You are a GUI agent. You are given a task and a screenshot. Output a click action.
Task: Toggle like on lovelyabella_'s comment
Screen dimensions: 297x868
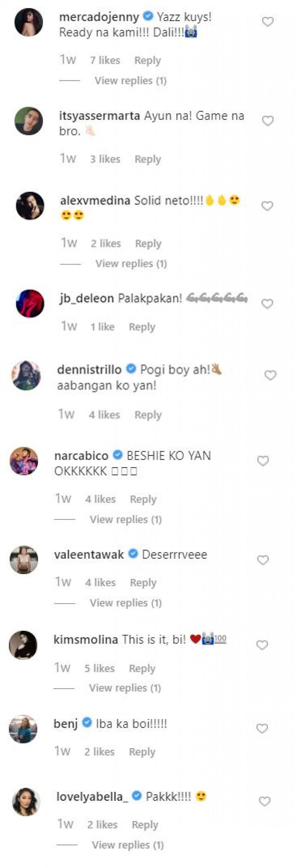click(264, 801)
